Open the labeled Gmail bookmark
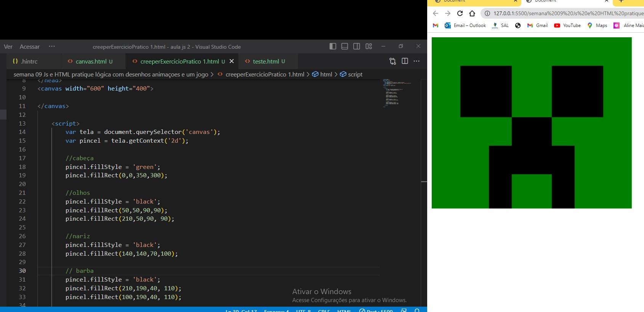This screenshot has height=312, width=644. [x=537, y=25]
